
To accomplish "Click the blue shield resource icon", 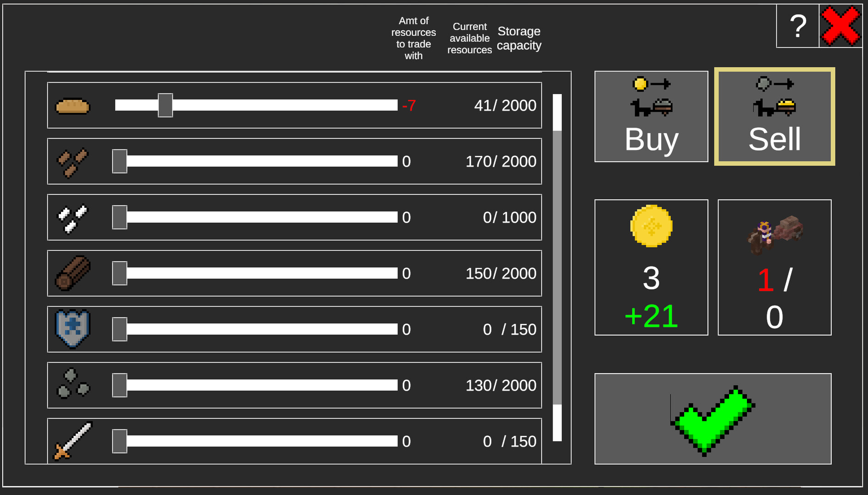I will click(x=72, y=329).
